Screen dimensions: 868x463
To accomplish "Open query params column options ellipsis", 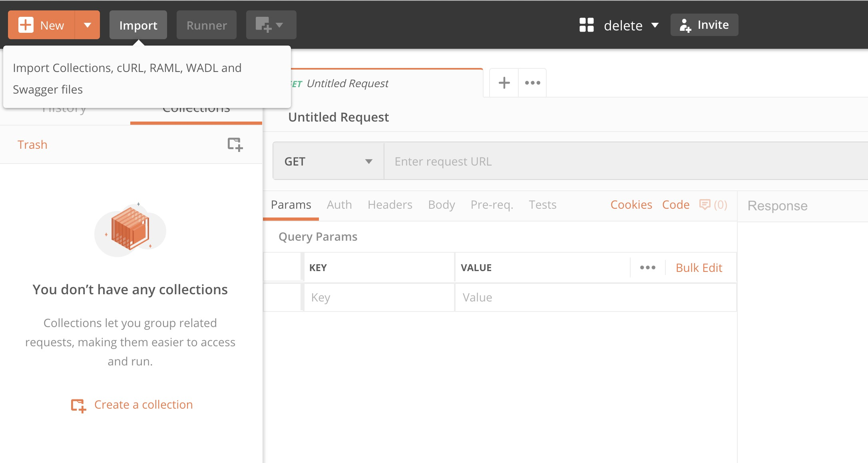I will pyautogui.click(x=647, y=267).
